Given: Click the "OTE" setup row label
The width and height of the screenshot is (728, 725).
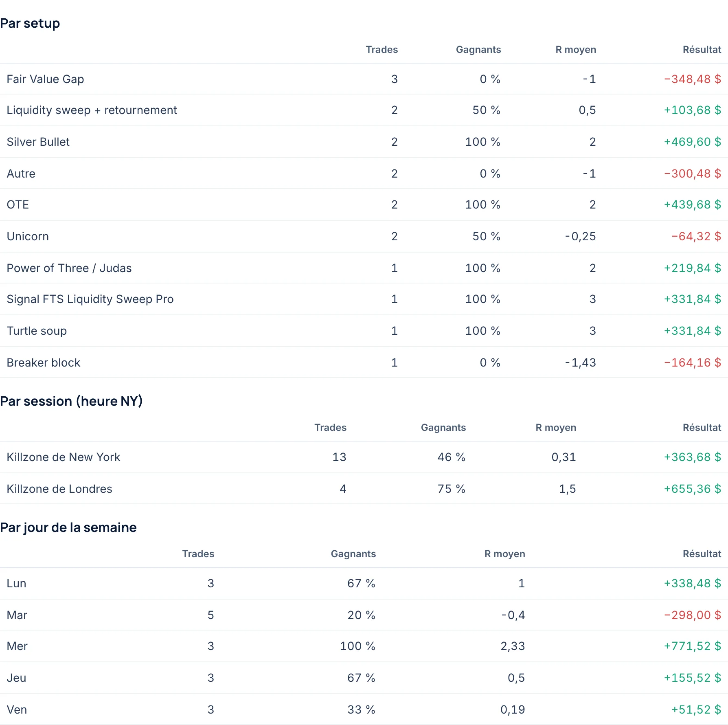Looking at the screenshot, I should click(x=18, y=204).
